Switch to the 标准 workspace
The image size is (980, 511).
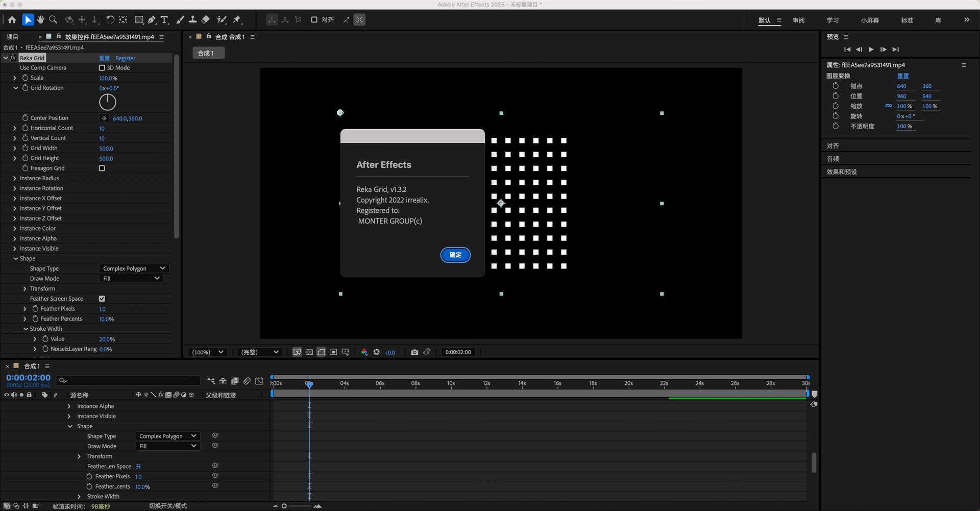point(907,20)
